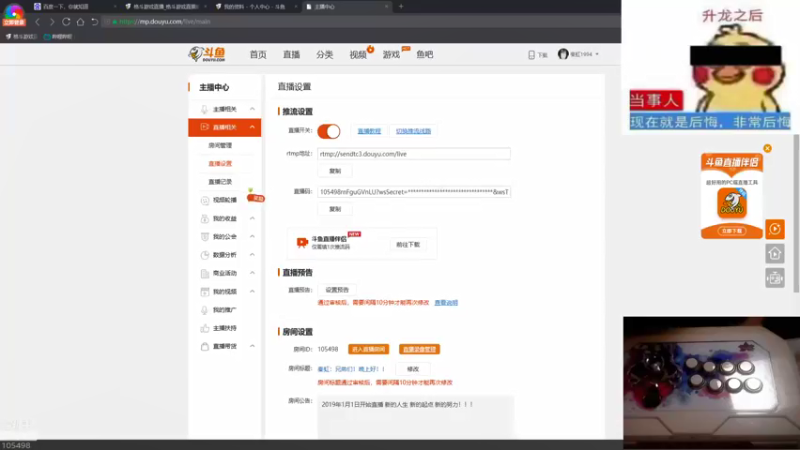Click the 商业活动 document icon
Viewport: 800px width, 450px height.
click(x=205, y=273)
